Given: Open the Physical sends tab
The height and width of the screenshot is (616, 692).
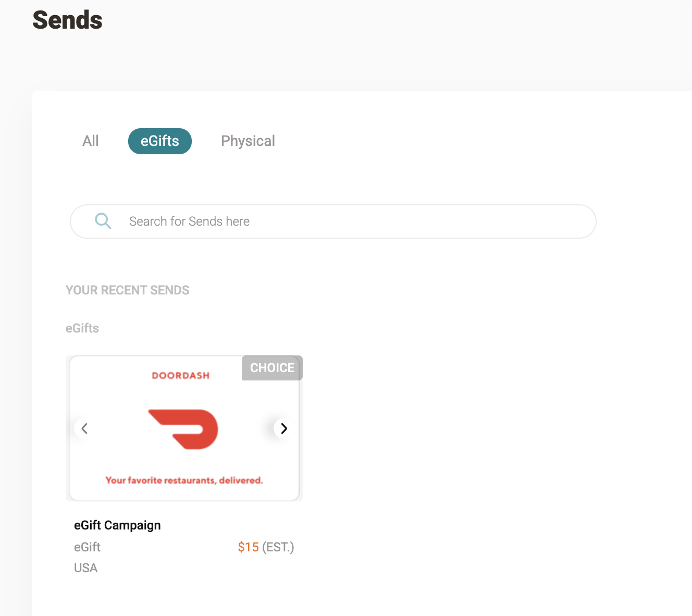Looking at the screenshot, I should [x=248, y=141].
